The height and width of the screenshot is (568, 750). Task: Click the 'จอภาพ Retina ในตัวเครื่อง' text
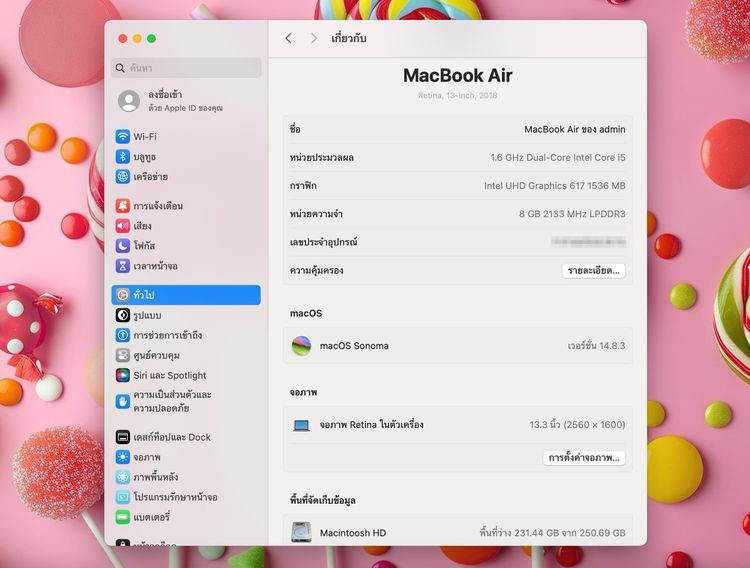tap(372, 424)
